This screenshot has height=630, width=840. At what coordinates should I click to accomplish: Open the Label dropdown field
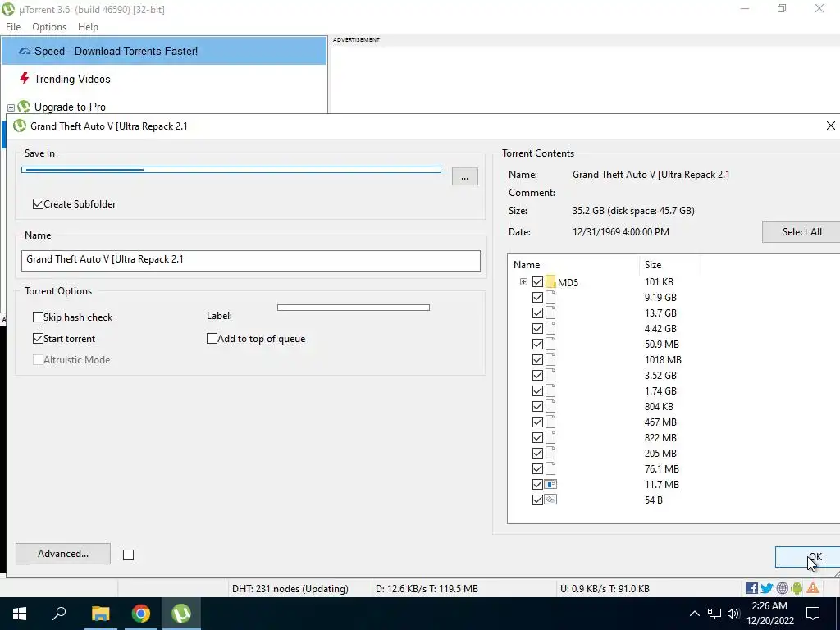click(354, 308)
